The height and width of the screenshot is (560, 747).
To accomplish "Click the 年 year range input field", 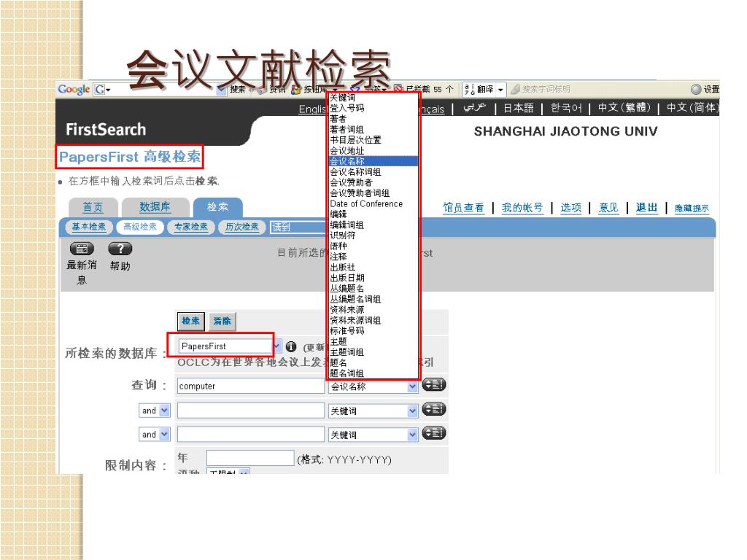I will (250, 458).
